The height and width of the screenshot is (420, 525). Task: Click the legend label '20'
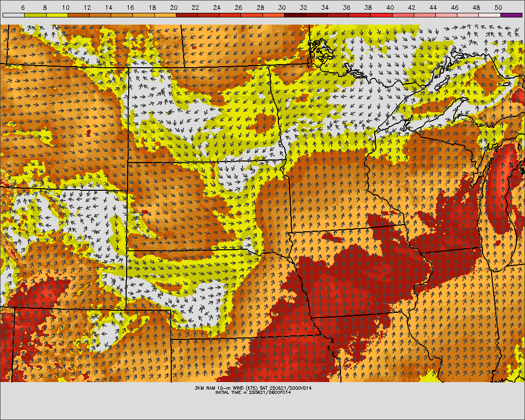coord(174,7)
